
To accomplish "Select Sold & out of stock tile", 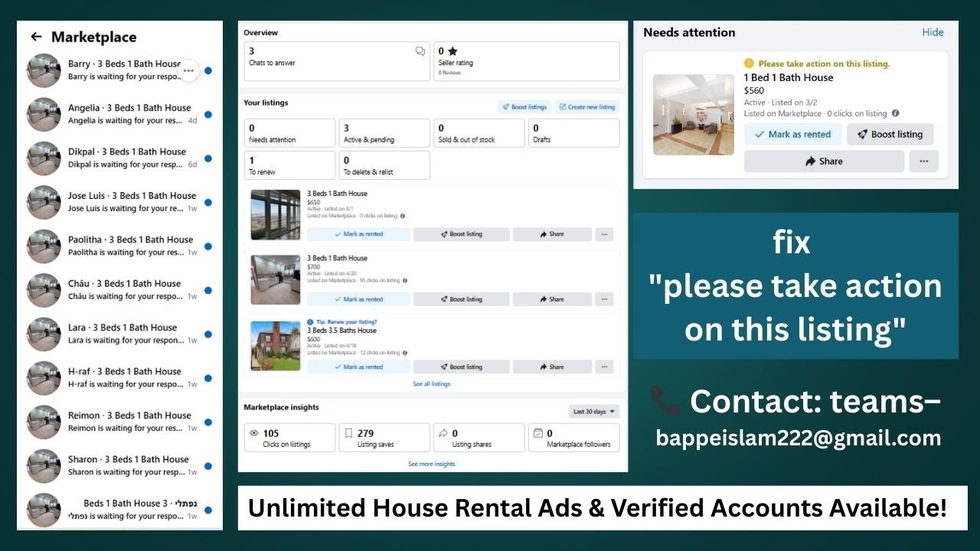I will coord(479,133).
